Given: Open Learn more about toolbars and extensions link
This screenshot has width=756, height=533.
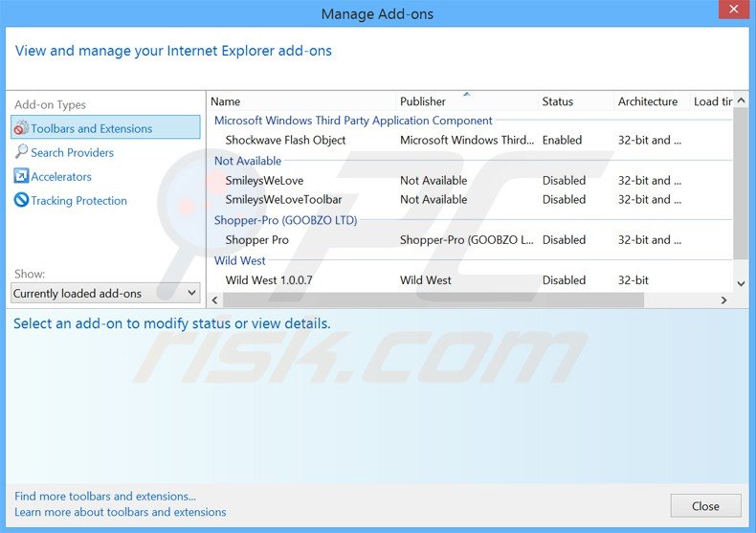Looking at the screenshot, I should tap(120, 512).
